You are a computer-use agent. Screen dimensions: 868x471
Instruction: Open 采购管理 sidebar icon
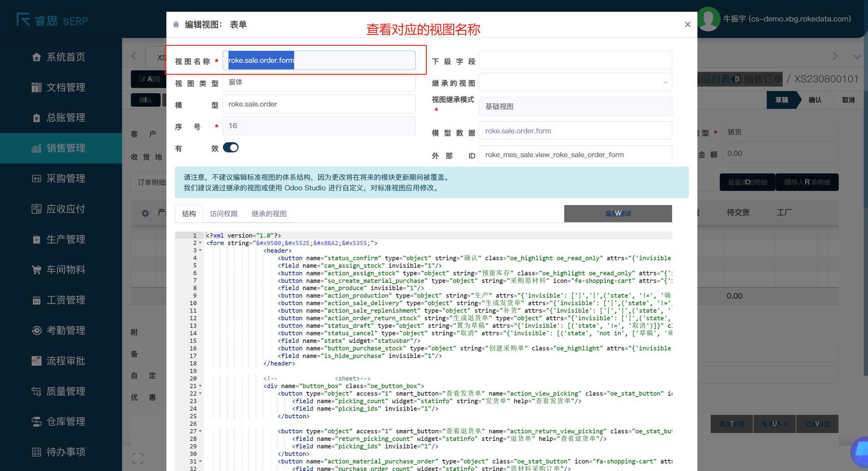click(x=36, y=178)
